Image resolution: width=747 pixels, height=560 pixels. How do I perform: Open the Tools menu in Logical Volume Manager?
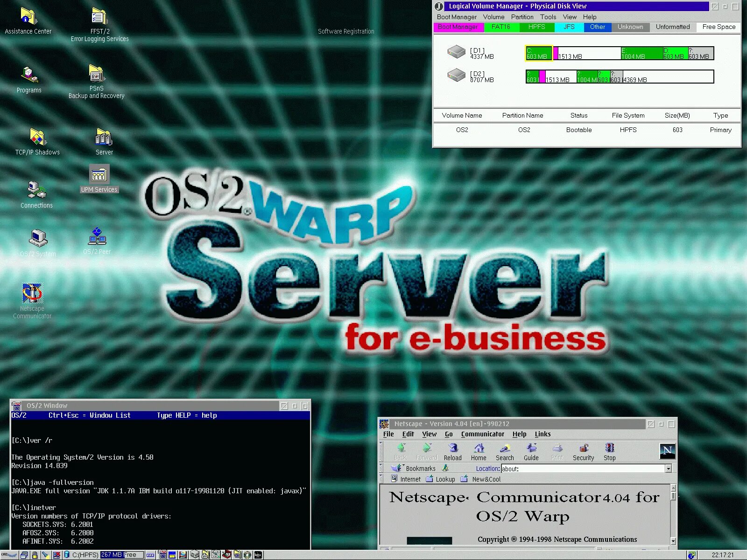tap(548, 17)
